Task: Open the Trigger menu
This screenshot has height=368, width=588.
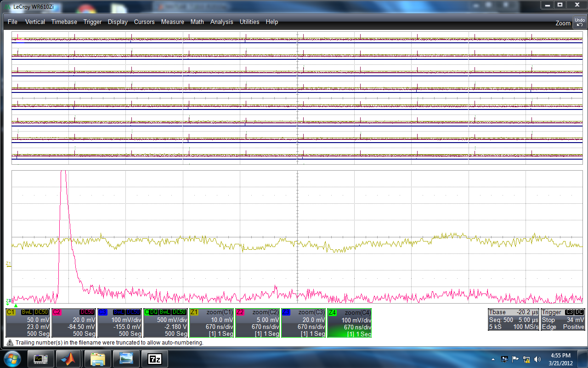Action: click(92, 22)
